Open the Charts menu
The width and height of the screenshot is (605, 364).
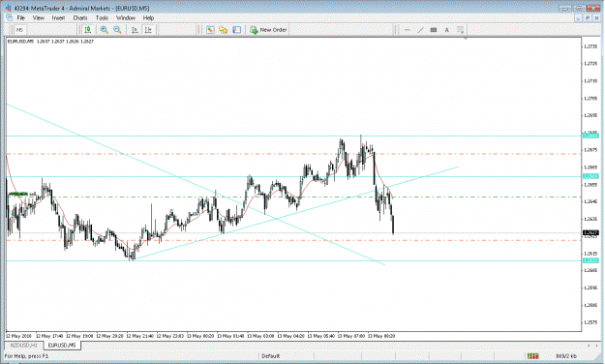click(x=80, y=18)
